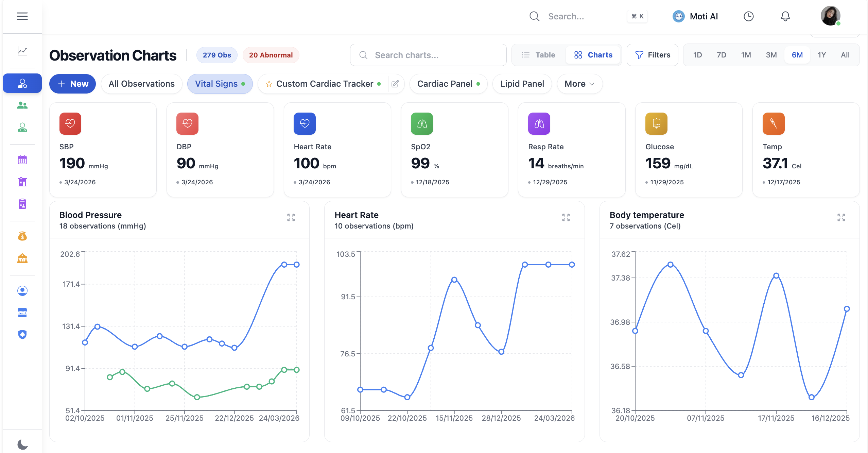Expand the More filters dropdown
The height and width of the screenshot is (453, 868).
pos(579,84)
